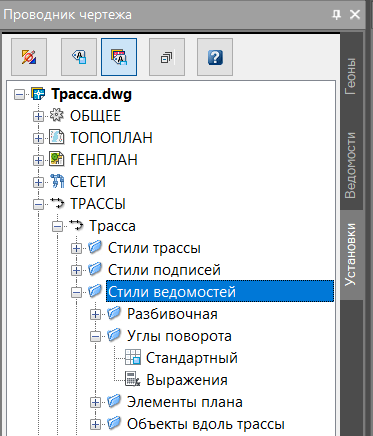Click the gear icon next to ОБЩЕЕ
Screen dimensions: 373x436
tap(57, 115)
